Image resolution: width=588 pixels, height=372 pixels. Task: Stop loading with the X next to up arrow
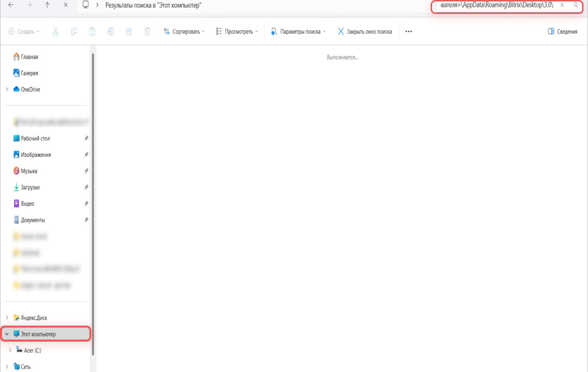66,5
